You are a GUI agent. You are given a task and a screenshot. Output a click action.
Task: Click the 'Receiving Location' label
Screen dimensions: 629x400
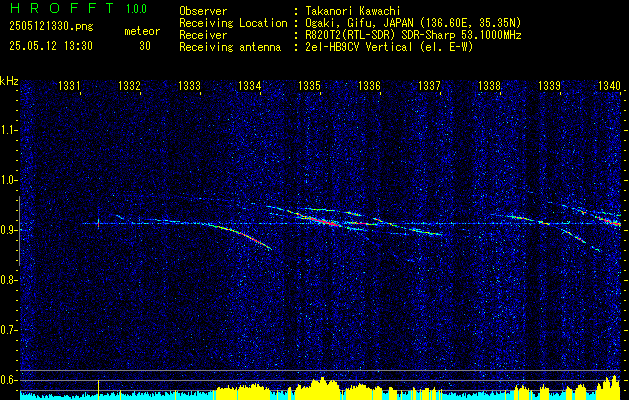click(x=233, y=23)
